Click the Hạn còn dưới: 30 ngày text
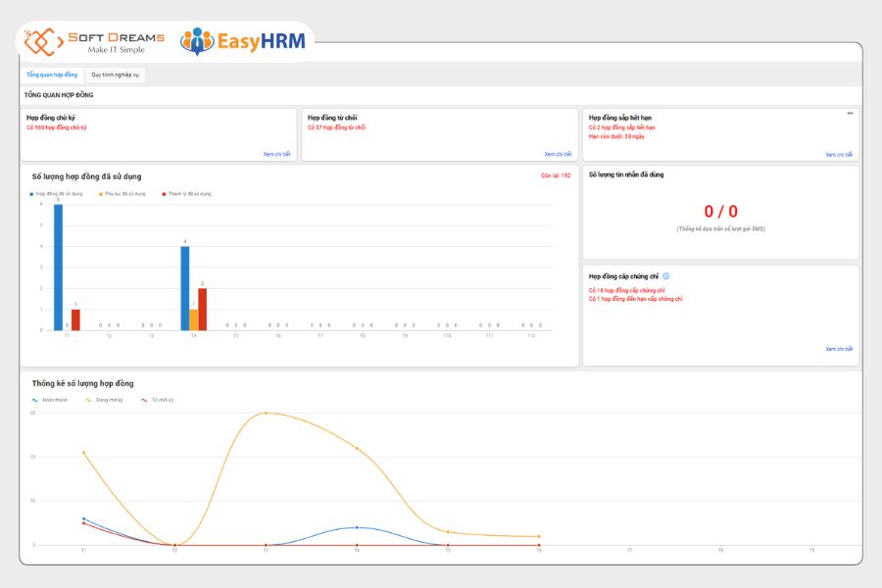Image resolution: width=882 pixels, height=588 pixels. (616, 137)
